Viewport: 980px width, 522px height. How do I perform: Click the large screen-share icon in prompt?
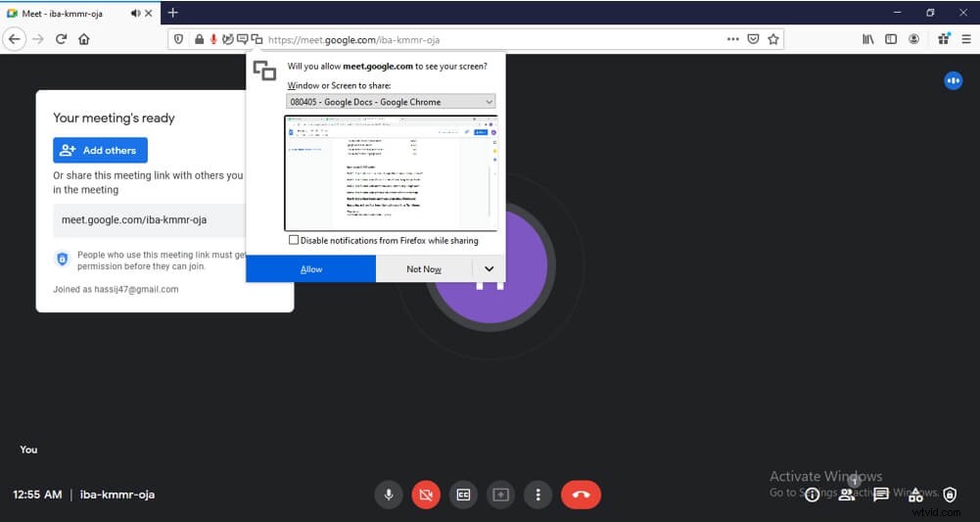(x=264, y=71)
